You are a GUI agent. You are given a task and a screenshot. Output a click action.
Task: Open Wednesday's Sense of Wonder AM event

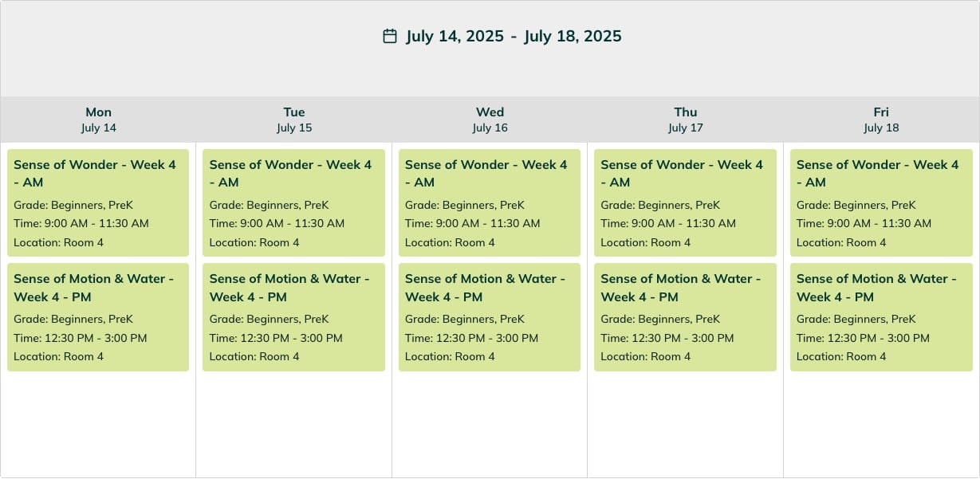pyautogui.click(x=490, y=202)
